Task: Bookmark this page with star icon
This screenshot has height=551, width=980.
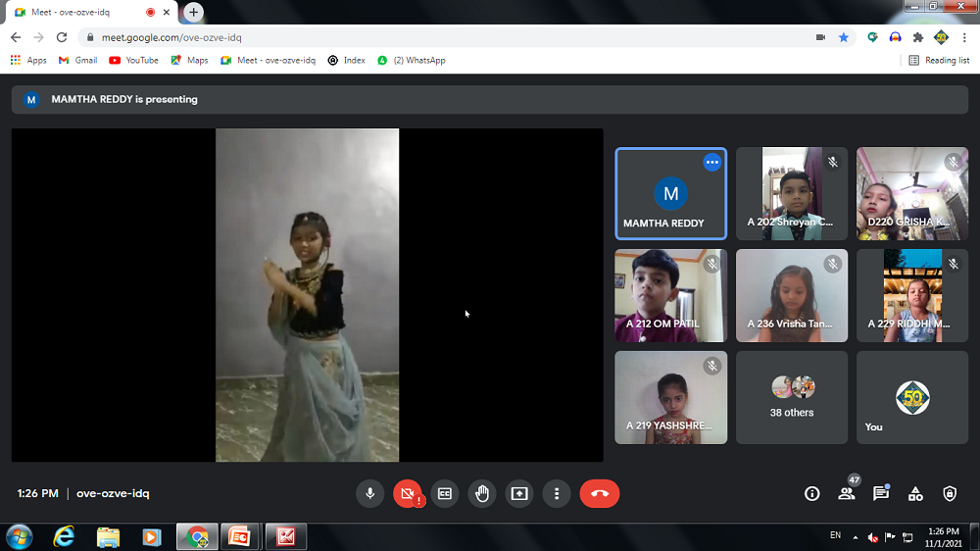Action: pyautogui.click(x=843, y=37)
